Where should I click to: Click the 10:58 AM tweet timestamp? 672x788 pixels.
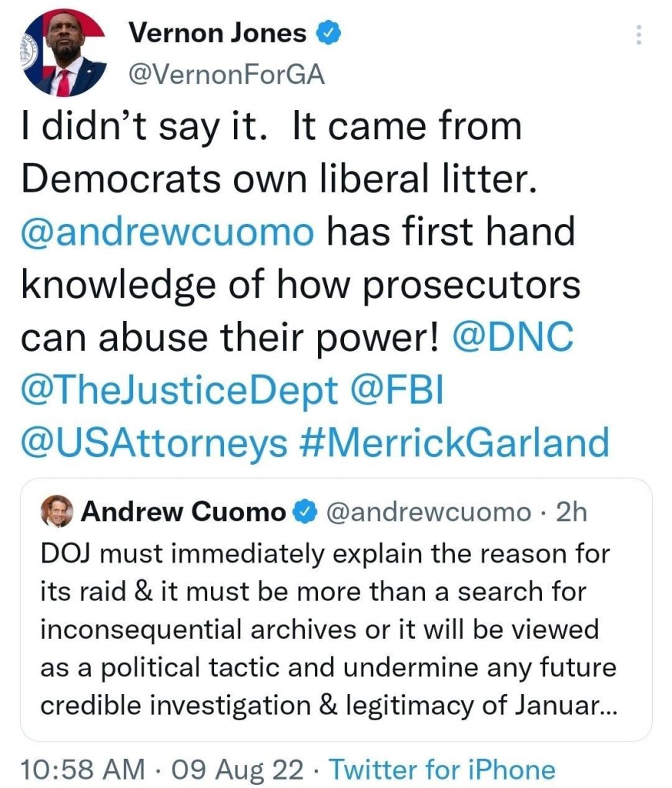point(82,769)
